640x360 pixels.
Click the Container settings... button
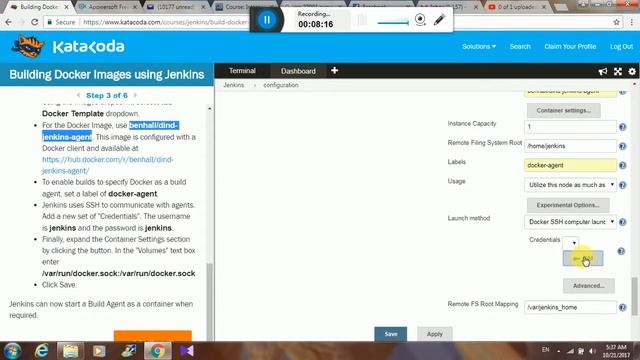563,110
